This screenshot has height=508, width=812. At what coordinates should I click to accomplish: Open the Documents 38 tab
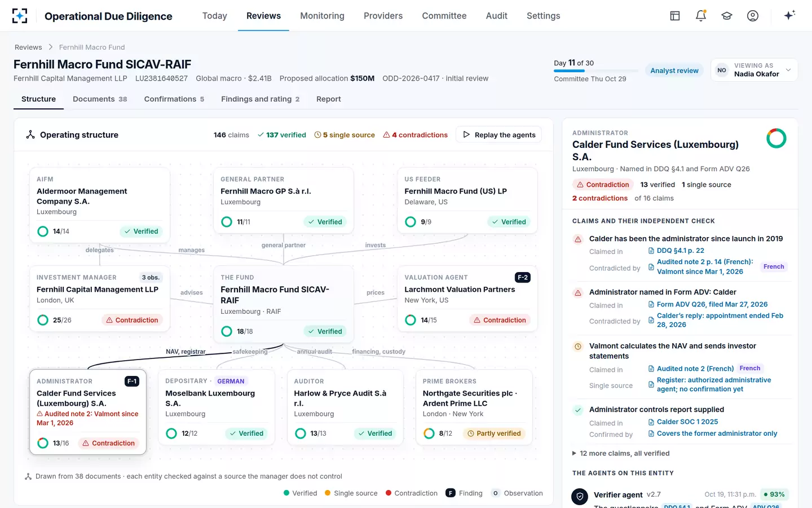pyautogui.click(x=100, y=99)
